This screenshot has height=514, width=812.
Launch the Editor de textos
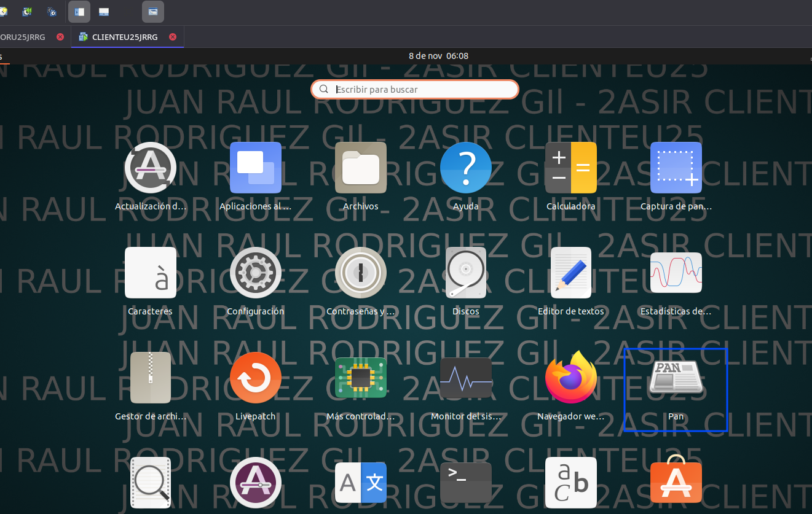[x=571, y=273]
